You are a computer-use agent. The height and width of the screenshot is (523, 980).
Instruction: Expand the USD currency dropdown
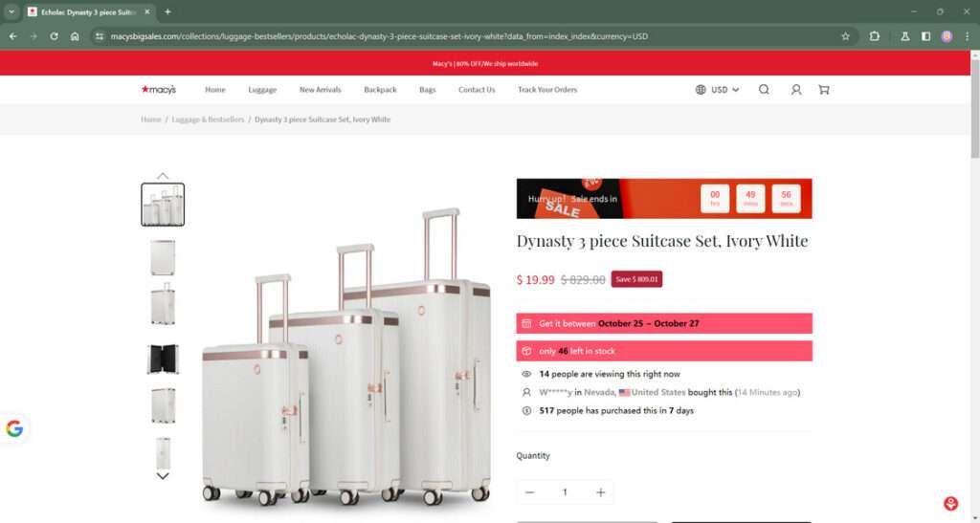pos(718,90)
